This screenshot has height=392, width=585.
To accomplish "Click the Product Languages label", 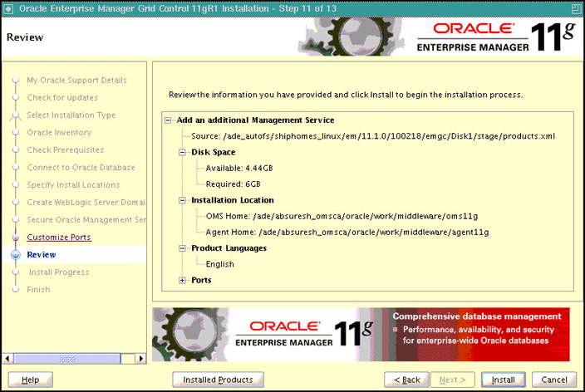I will click(229, 248).
